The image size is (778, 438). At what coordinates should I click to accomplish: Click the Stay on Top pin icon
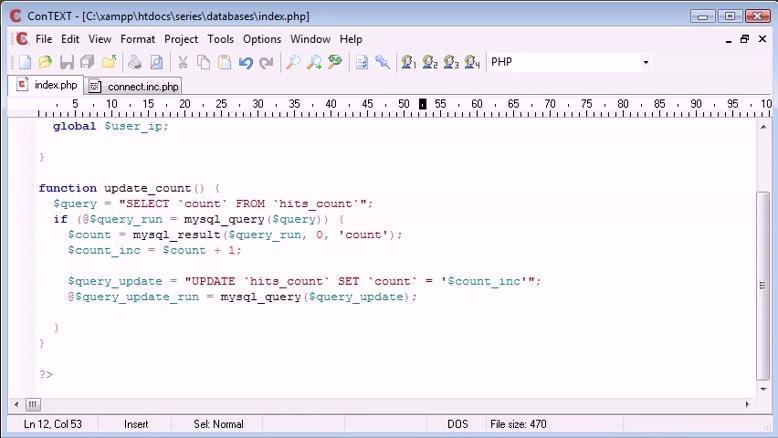(x=383, y=62)
